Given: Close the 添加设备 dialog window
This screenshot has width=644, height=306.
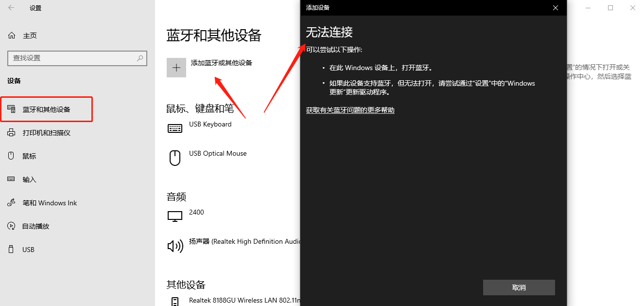Looking at the screenshot, I should [556, 8].
